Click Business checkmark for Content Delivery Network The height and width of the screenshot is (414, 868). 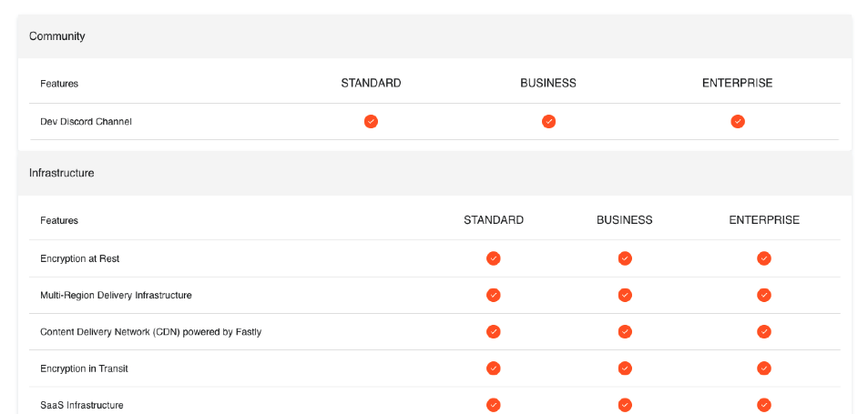click(625, 331)
